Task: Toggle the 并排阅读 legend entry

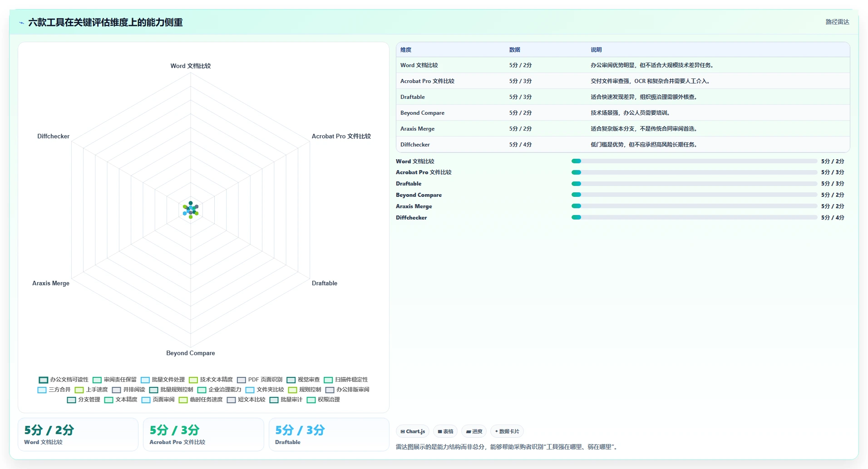Action: (128, 390)
